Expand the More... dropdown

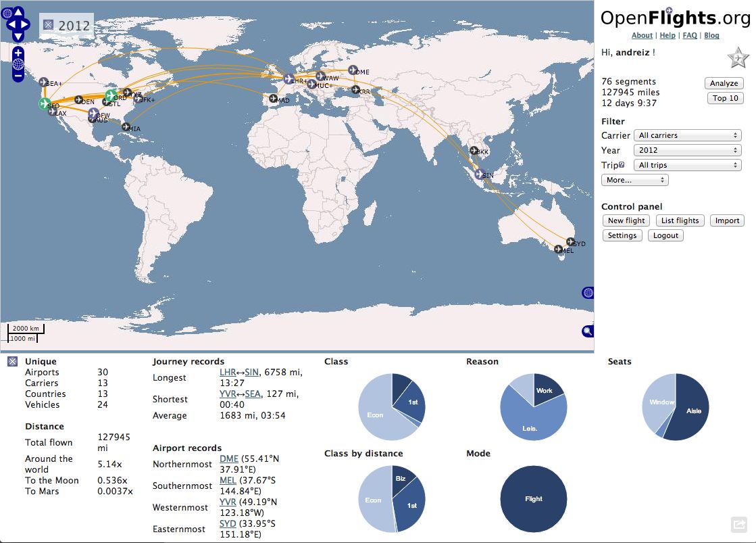(634, 180)
